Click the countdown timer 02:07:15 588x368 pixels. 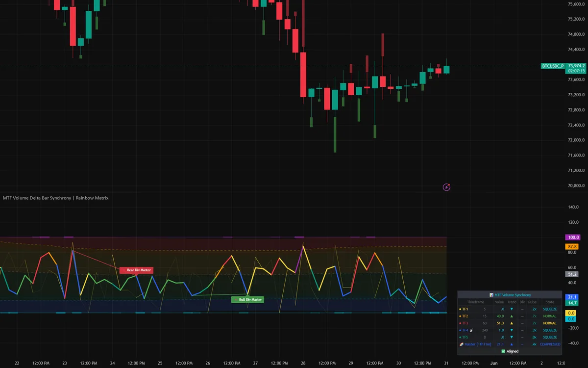pos(576,71)
